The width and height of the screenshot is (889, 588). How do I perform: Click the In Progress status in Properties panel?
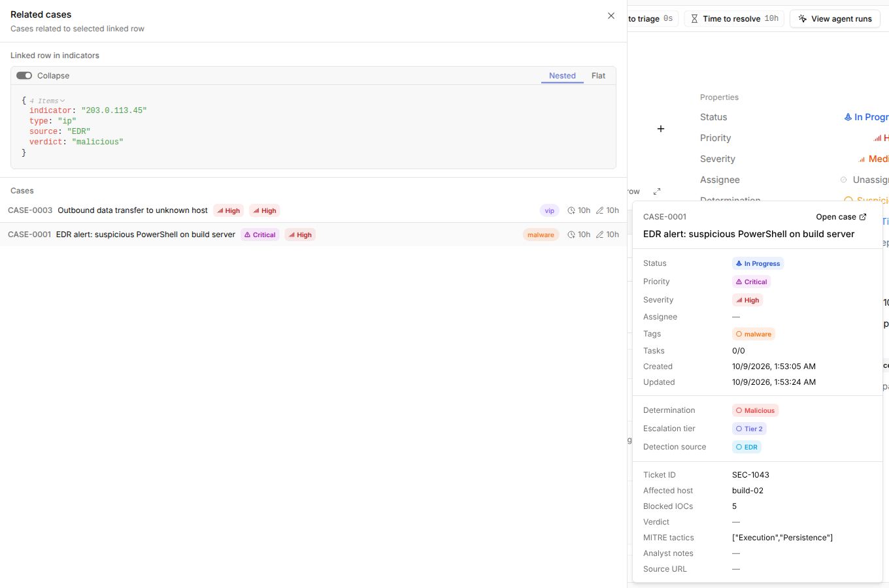coord(866,117)
